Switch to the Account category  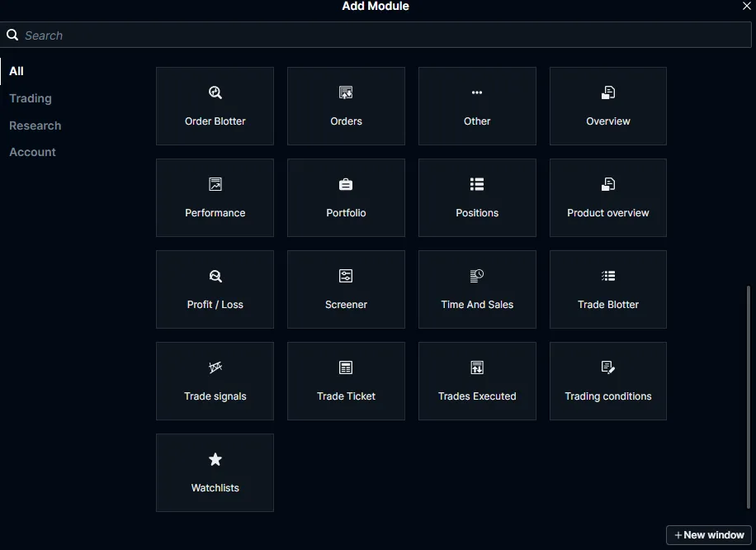[32, 152]
